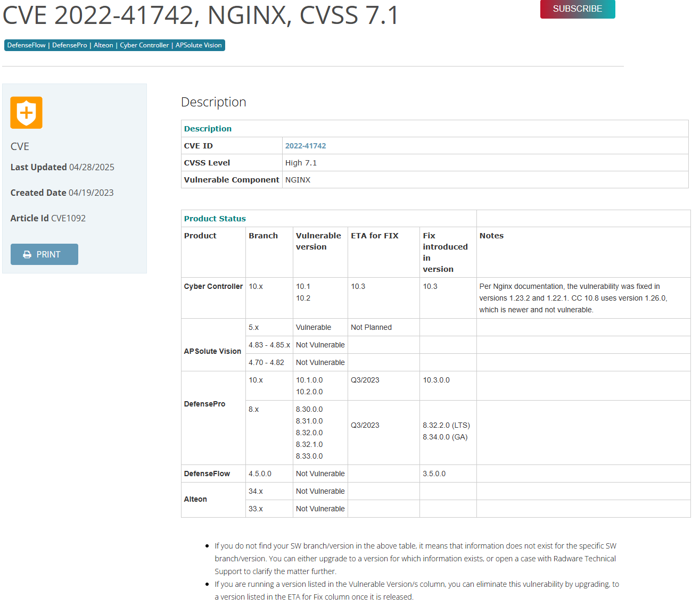Click the Fix introduced in version header
The height and width of the screenshot is (606, 700).
point(446,252)
